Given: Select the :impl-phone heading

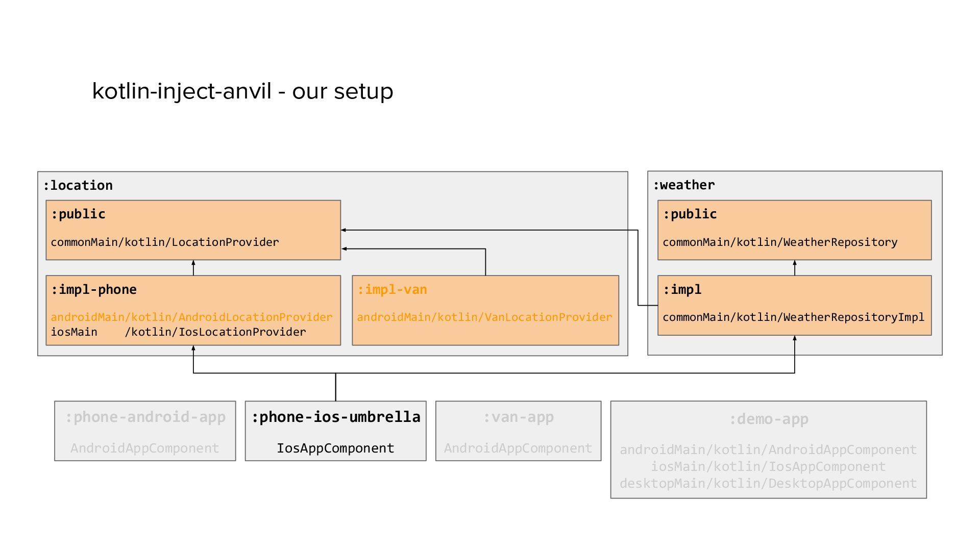Looking at the screenshot, I should pos(94,290).
